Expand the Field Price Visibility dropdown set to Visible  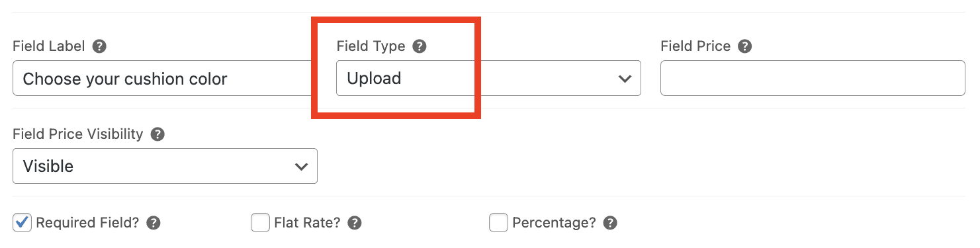[165, 166]
